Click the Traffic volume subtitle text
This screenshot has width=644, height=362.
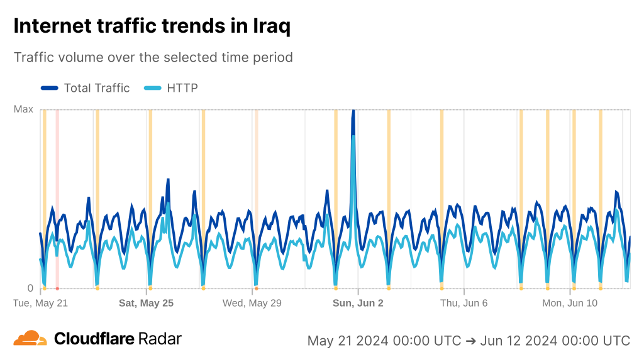point(153,57)
